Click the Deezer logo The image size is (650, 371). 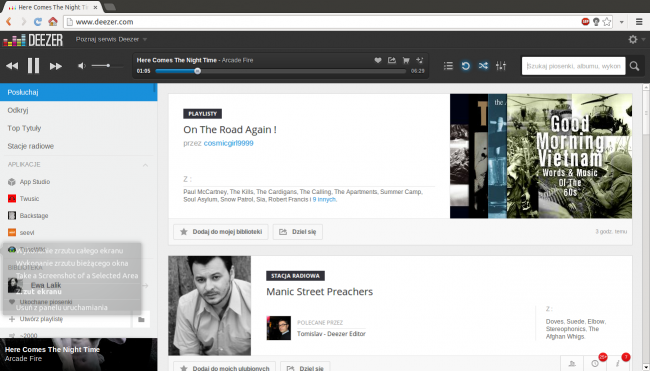pyautogui.click(x=33, y=40)
